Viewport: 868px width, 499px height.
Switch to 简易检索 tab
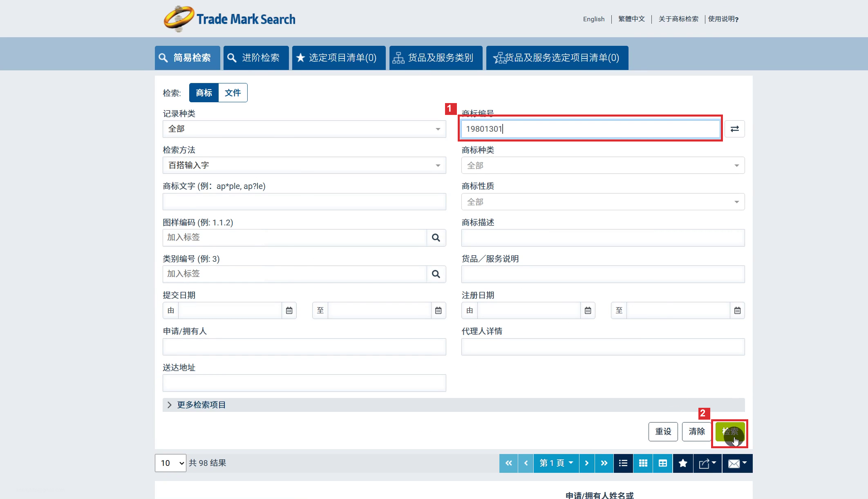point(187,58)
